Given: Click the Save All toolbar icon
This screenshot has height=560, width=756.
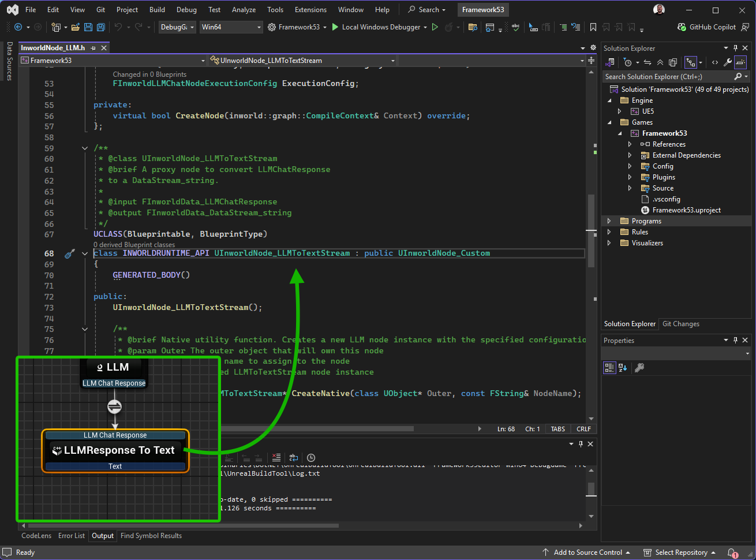Looking at the screenshot, I should [x=100, y=27].
